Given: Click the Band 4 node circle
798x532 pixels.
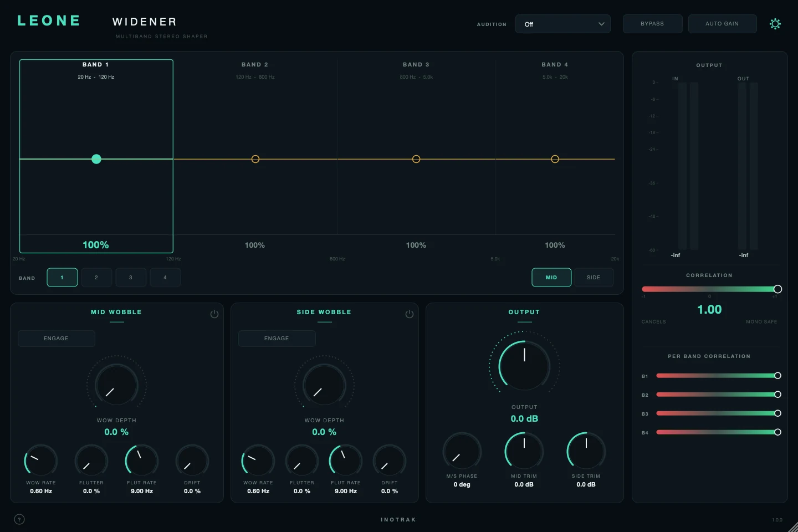Looking at the screenshot, I should click(555, 159).
